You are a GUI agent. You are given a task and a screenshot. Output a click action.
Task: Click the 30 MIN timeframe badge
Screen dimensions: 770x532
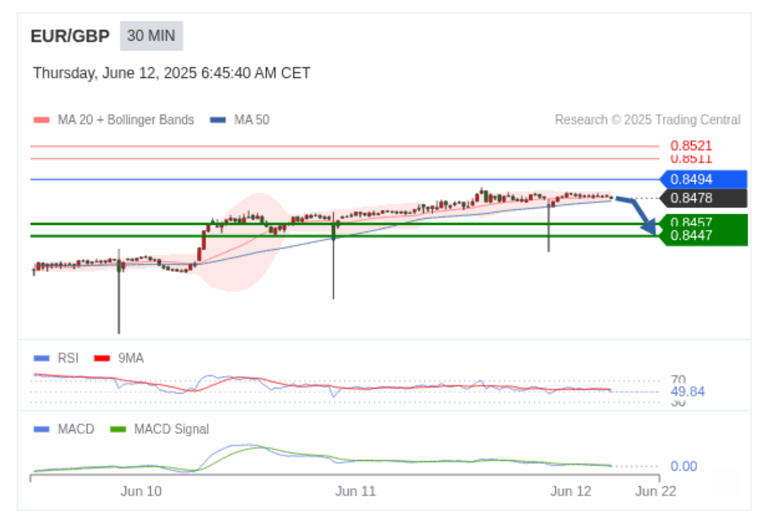pyautogui.click(x=151, y=36)
